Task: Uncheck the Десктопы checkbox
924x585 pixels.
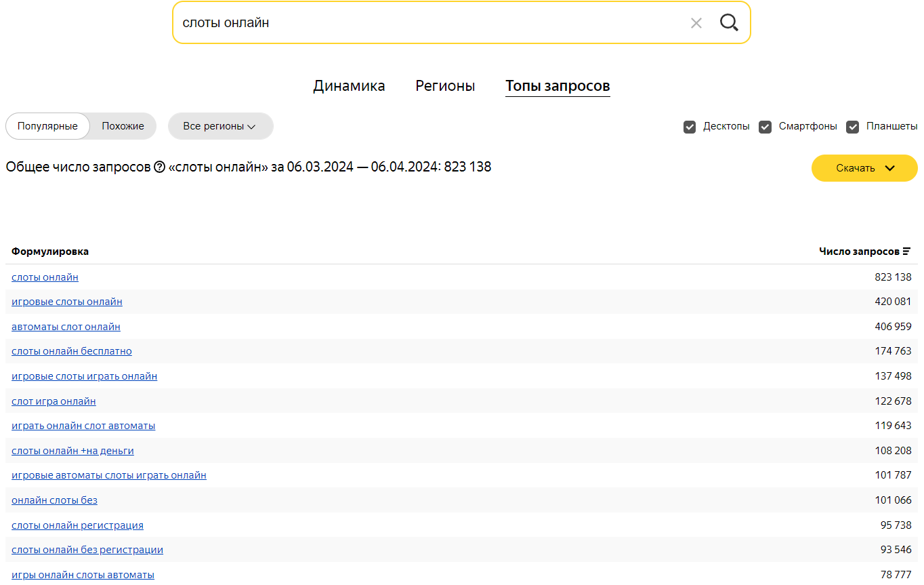Action: click(690, 127)
